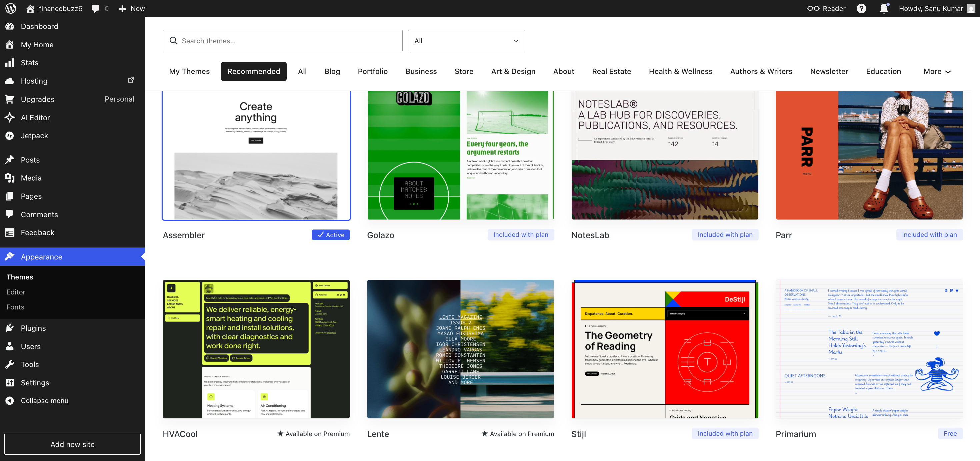980x461 pixels.
Task: Open the notifications bell icon
Action: coord(884,8)
